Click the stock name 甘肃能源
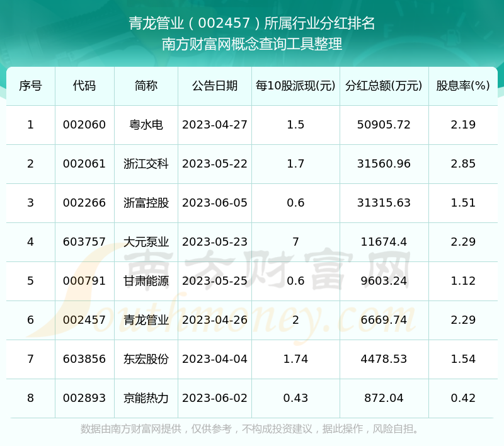 [x=146, y=281]
